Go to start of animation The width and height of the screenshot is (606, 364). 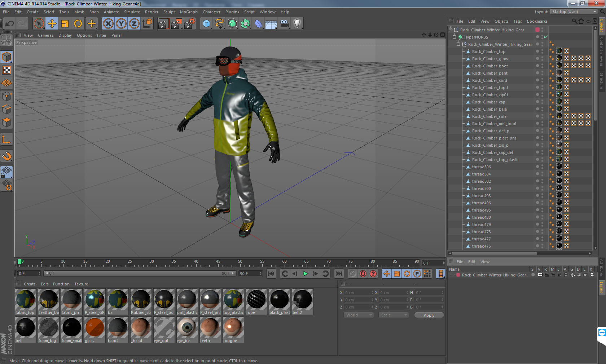(271, 274)
